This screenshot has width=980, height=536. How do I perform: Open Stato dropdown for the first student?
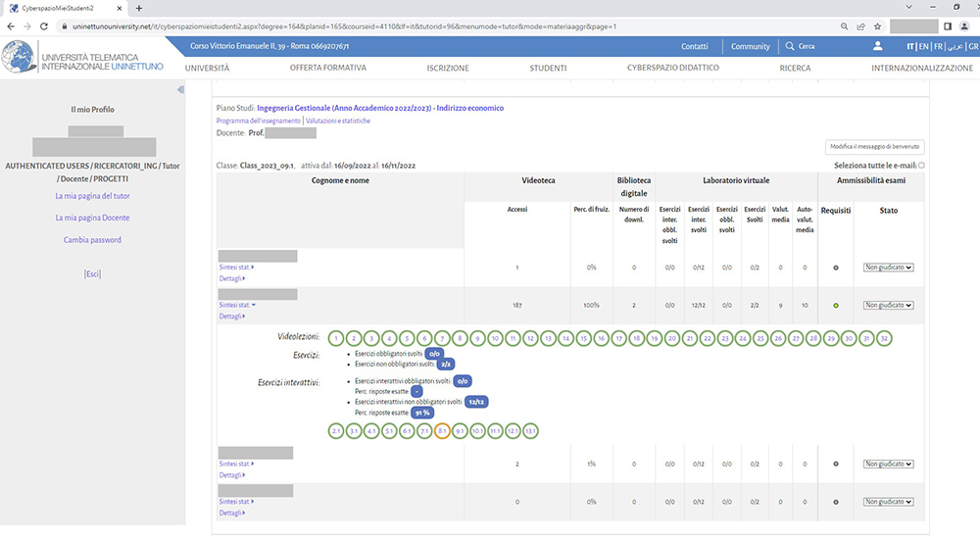(888, 267)
